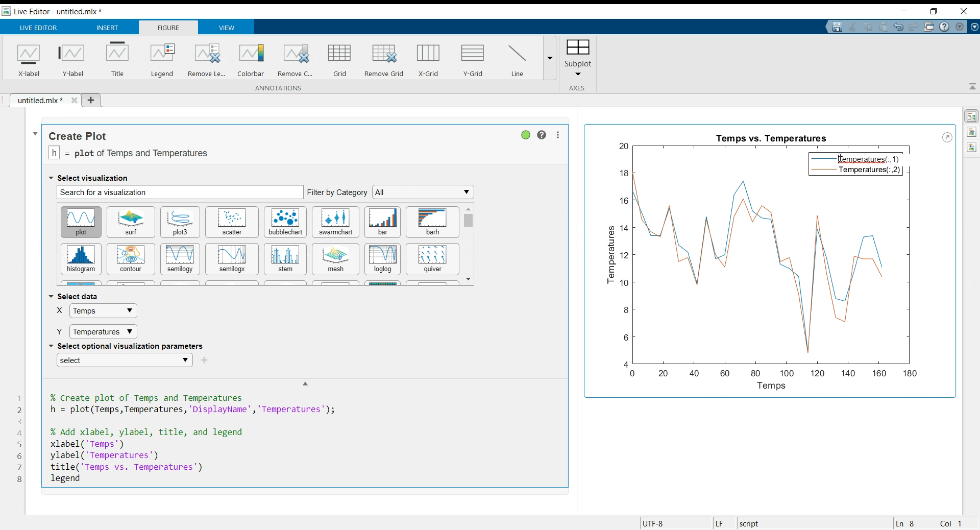Image resolution: width=980 pixels, height=530 pixels.
Task: Open Help from quick access toolbar
Action: point(944,27)
